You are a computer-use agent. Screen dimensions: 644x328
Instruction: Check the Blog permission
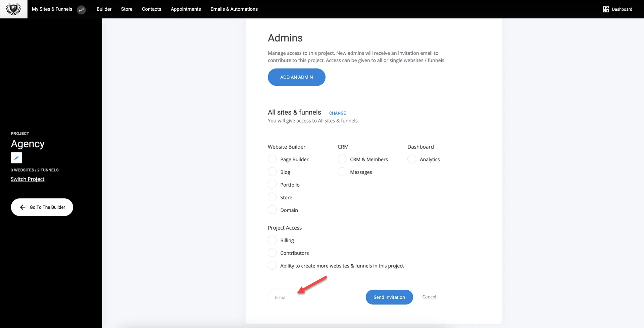pyautogui.click(x=272, y=172)
